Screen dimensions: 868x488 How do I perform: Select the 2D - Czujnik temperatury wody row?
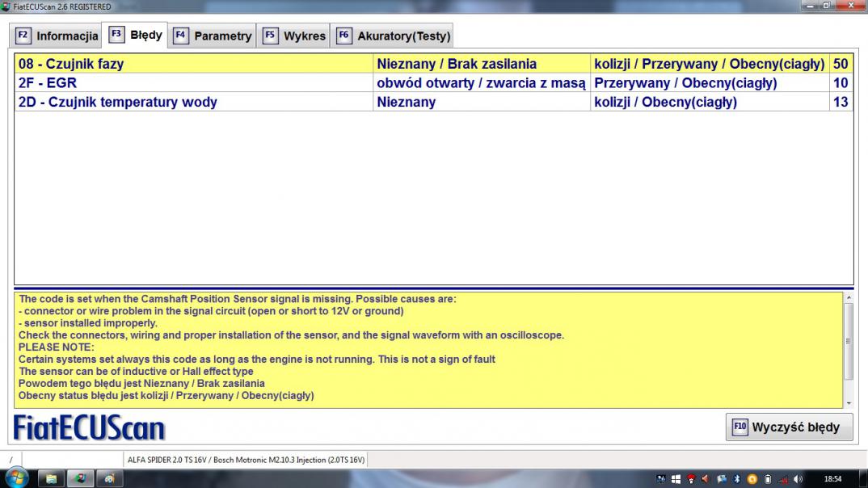[x=433, y=102]
